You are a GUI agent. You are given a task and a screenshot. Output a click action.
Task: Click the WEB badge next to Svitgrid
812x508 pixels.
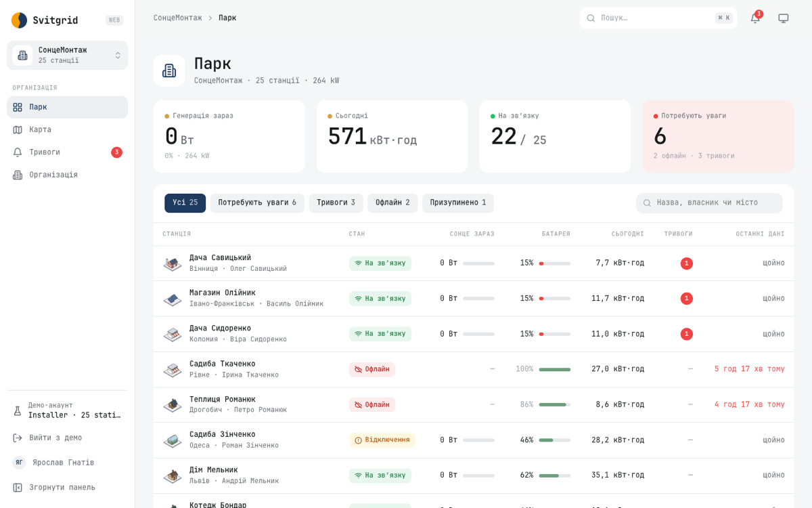pyautogui.click(x=114, y=20)
